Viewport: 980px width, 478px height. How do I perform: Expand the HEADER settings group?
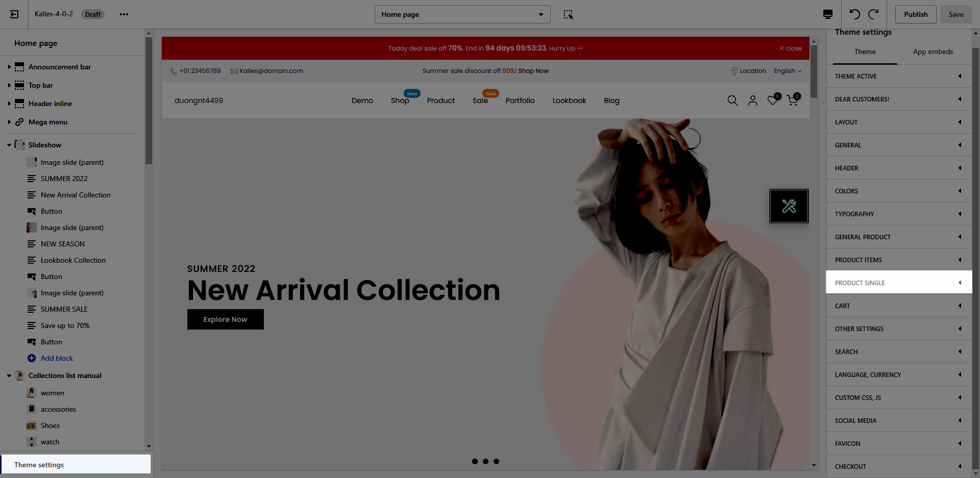(x=899, y=168)
